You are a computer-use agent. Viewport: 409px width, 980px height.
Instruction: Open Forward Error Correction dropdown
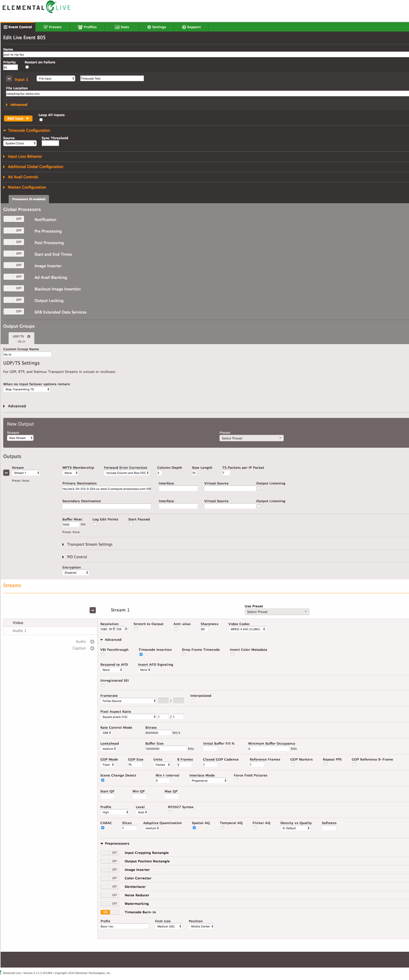click(x=127, y=473)
